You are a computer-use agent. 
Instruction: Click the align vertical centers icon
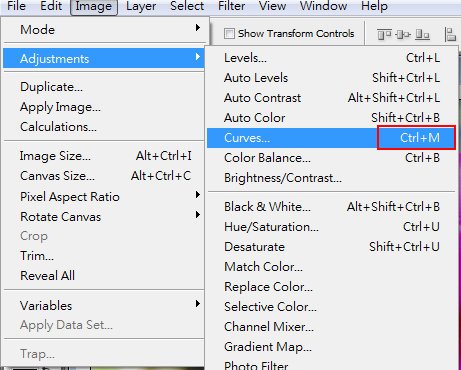(403, 34)
